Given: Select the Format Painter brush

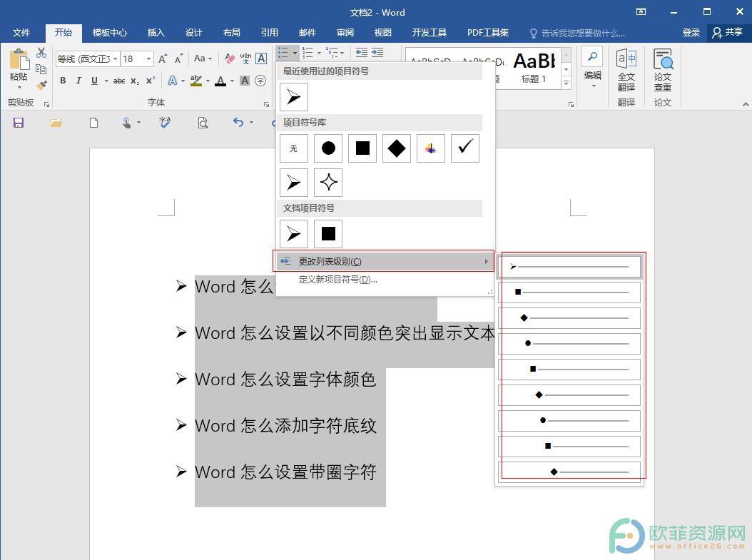Looking at the screenshot, I should [x=41, y=85].
